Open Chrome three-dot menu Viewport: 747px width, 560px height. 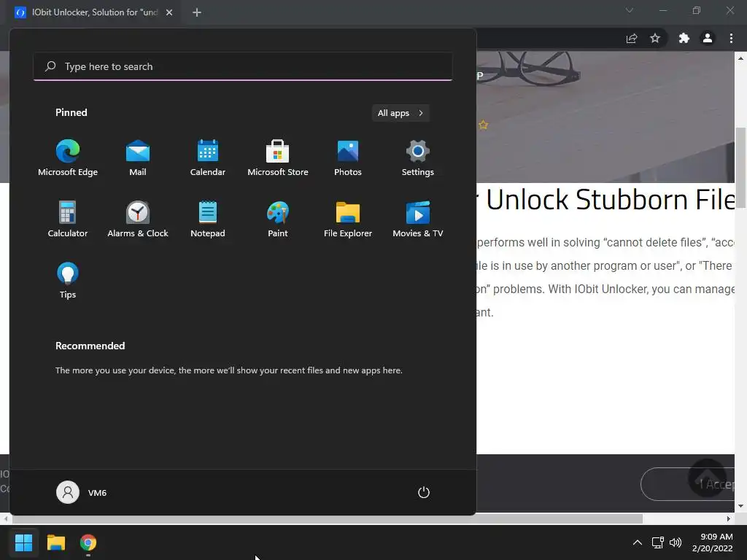[731, 38]
